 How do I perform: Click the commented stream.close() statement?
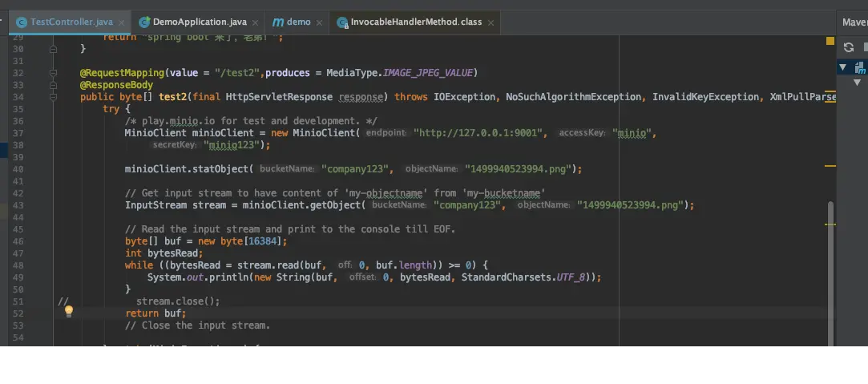click(178, 301)
